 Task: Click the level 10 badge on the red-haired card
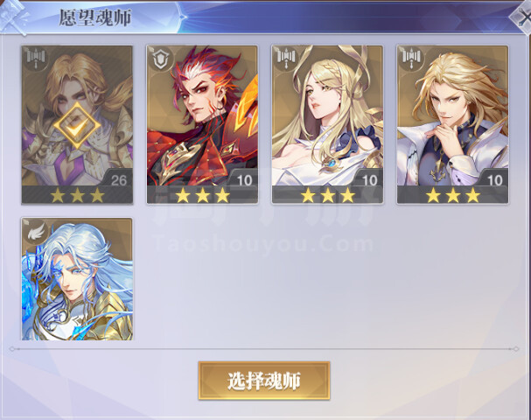[244, 180]
